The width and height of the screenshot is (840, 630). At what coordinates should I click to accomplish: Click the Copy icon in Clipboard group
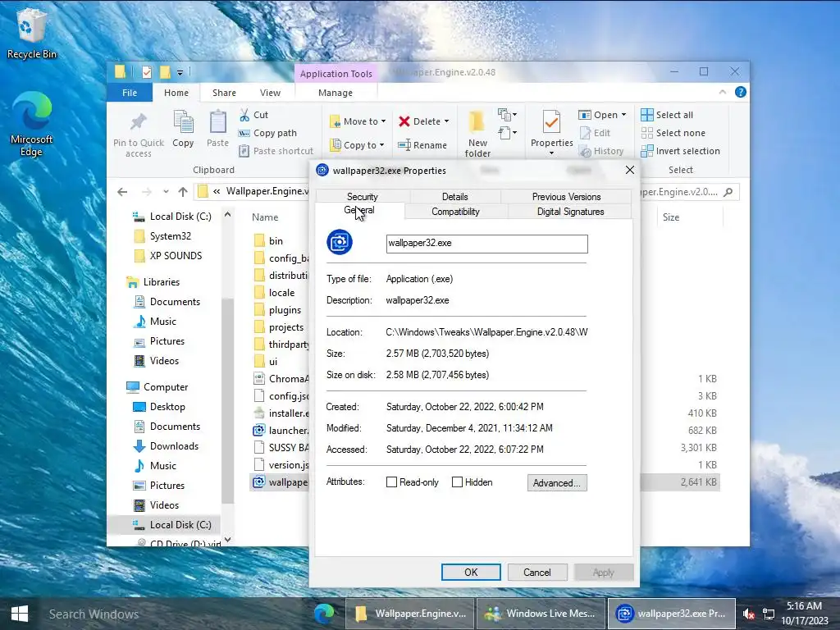[183, 121]
